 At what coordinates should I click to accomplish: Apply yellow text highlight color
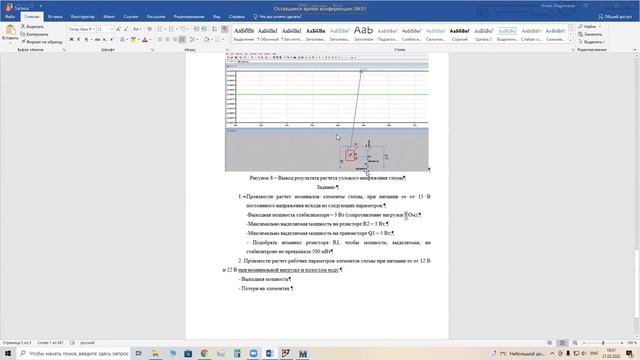click(133, 40)
